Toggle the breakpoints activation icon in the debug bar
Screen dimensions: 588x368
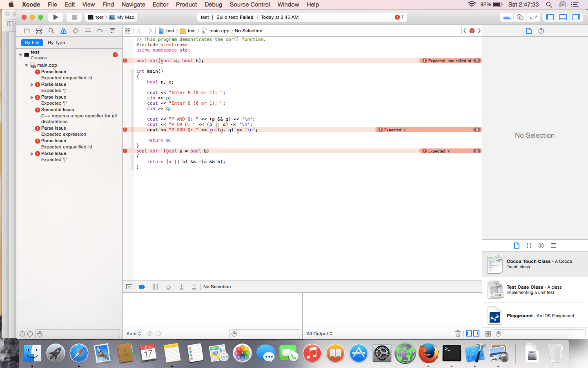pyautogui.click(x=142, y=287)
